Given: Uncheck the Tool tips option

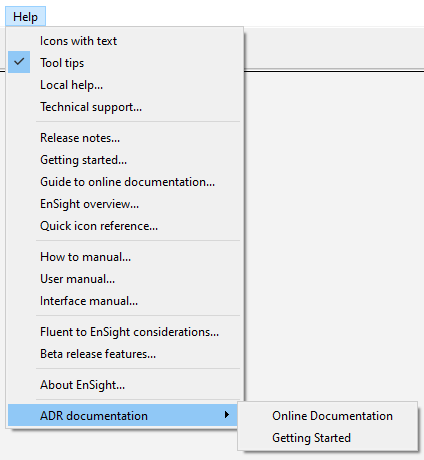Looking at the screenshot, I should [124, 63].
